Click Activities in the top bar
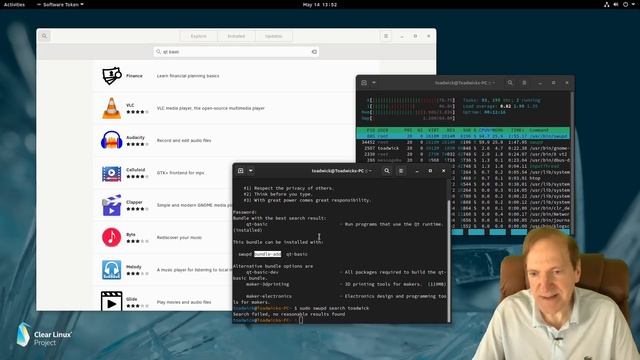Viewport: 640px width, 360px height. point(14,4)
